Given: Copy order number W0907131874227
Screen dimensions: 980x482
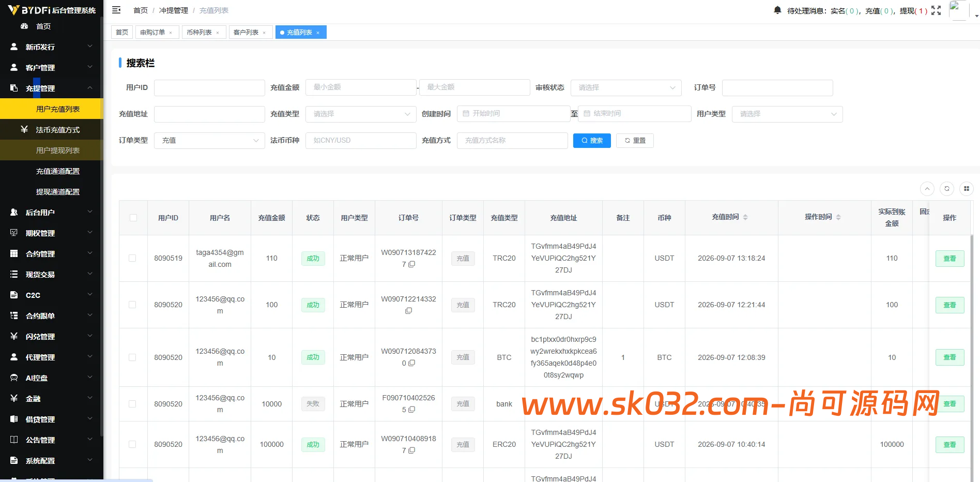Looking at the screenshot, I should tap(412, 264).
